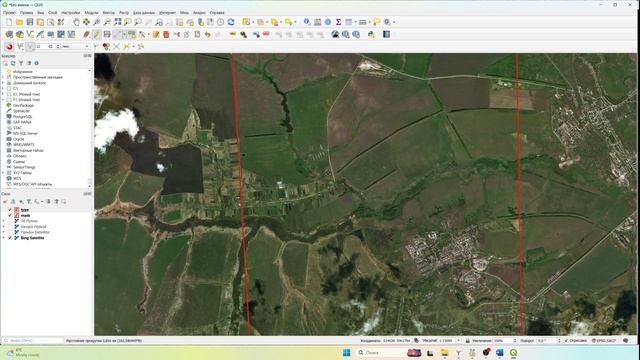Click the Open Layer Styling Panel icon

tap(5, 201)
